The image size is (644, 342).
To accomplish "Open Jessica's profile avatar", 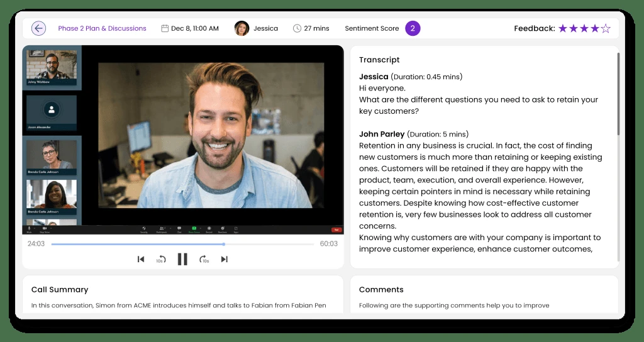I will 242,28.
